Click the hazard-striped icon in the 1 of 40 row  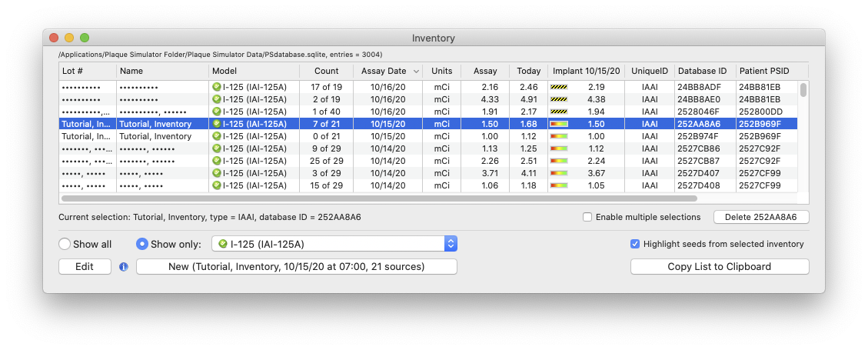point(558,112)
